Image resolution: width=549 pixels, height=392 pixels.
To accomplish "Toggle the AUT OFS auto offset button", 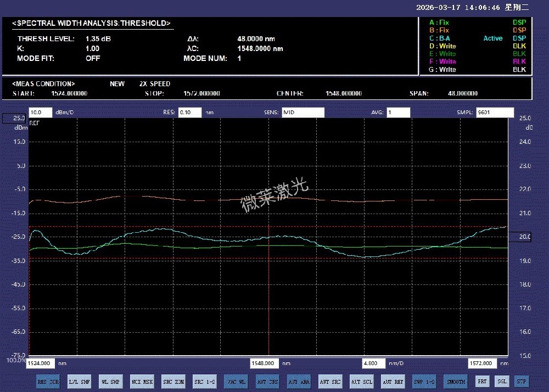I will pyautogui.click(x=268, y=382).
